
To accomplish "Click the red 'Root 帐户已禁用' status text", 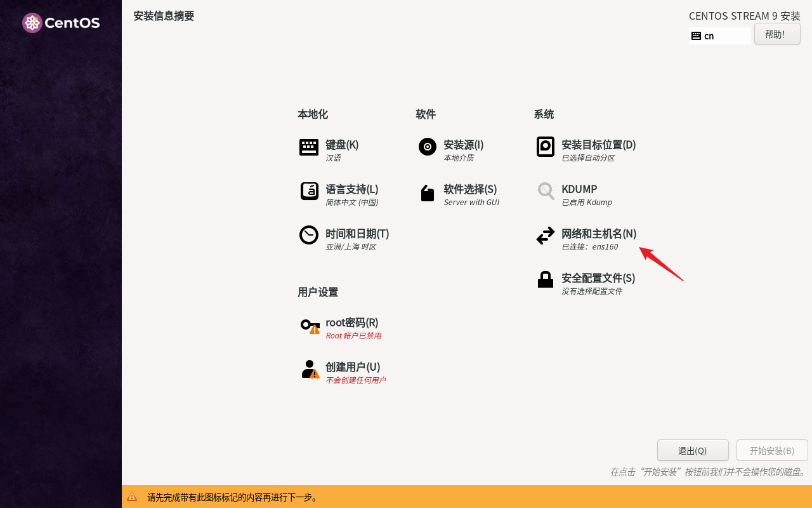I will (x=353, y=336).
